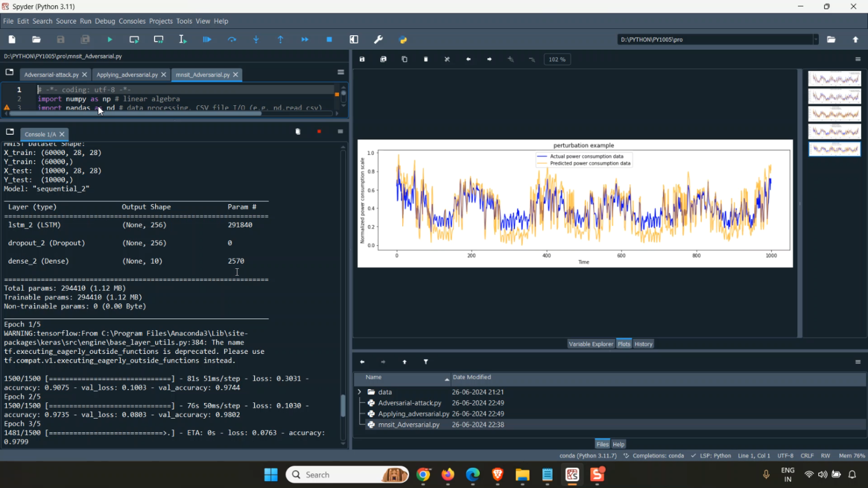This screenshot has width=868, height=488.
Task: Switch to the Plots pane
Action: (x=624, y=344)
